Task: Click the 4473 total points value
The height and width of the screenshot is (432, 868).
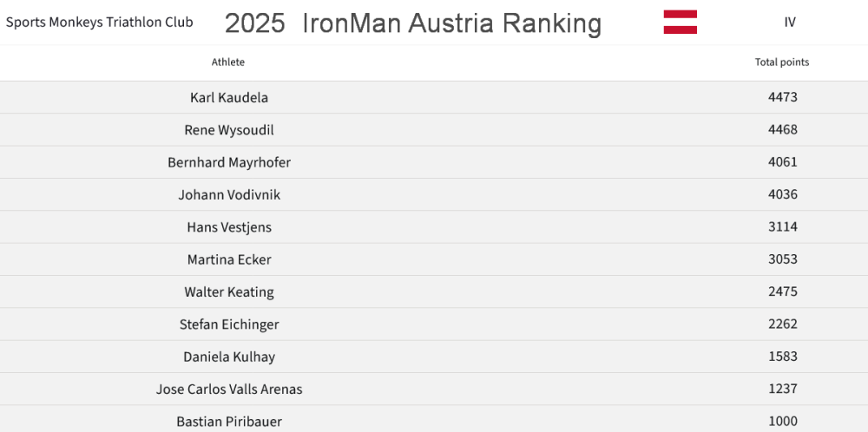Action: pos(782,97)
